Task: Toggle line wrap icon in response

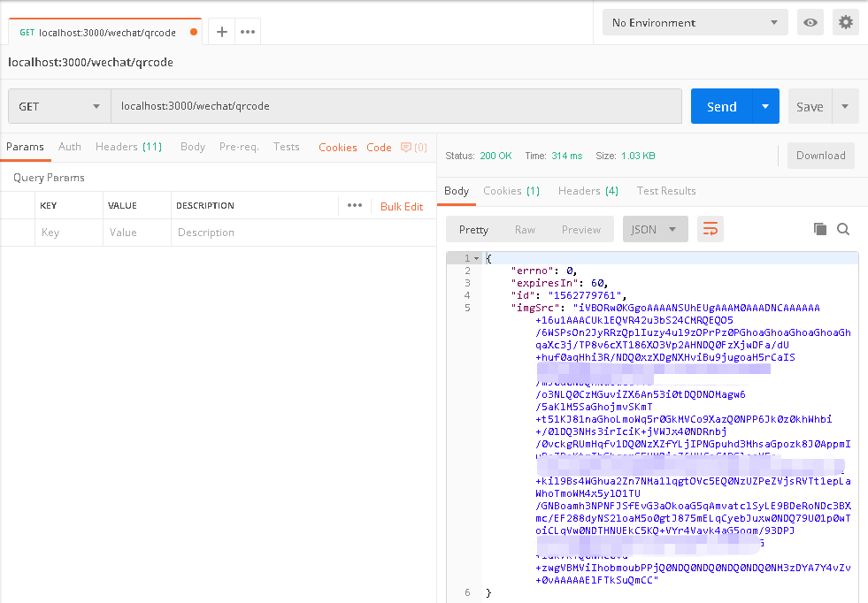Action: 711,229
